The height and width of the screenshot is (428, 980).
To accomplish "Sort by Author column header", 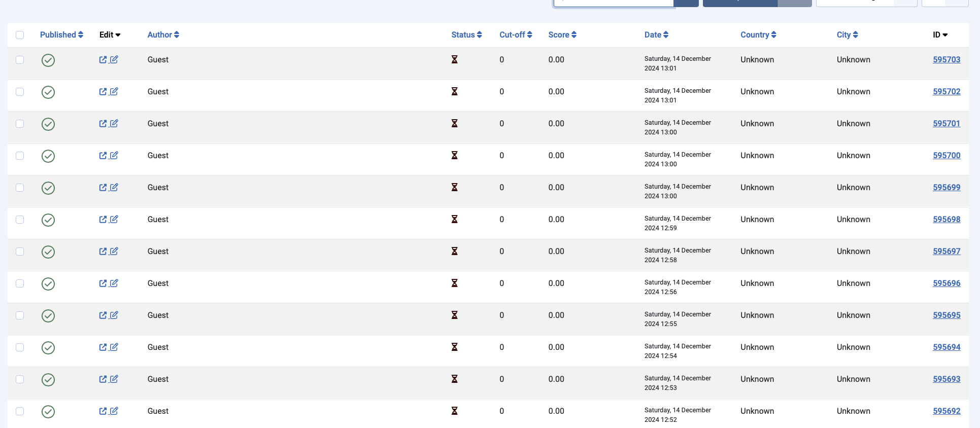I will click(x=163, y=35).
